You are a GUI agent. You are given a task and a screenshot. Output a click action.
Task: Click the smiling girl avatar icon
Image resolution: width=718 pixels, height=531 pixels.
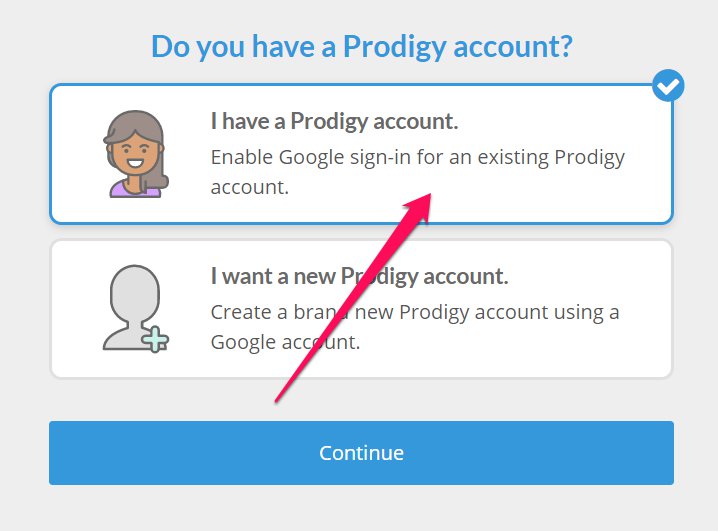136,154
